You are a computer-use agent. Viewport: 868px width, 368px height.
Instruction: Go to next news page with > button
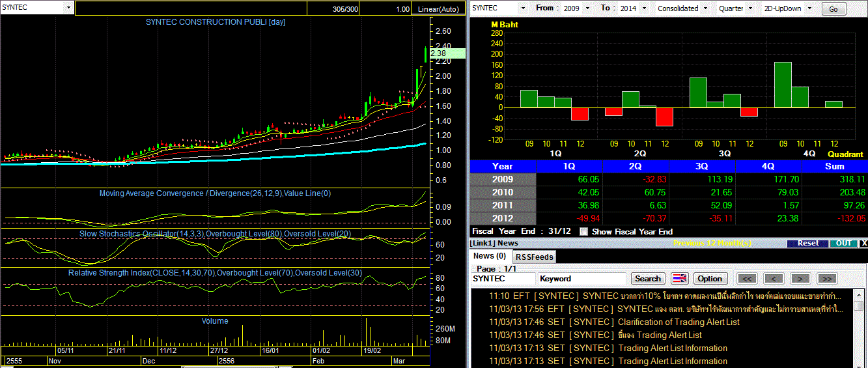pos(800,279)
